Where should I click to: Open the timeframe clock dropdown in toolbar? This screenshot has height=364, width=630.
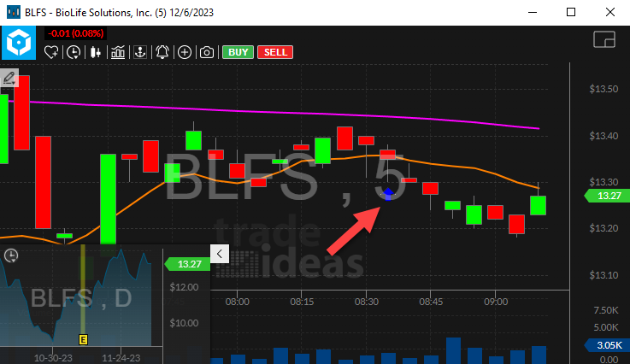(x=74, y=52)
